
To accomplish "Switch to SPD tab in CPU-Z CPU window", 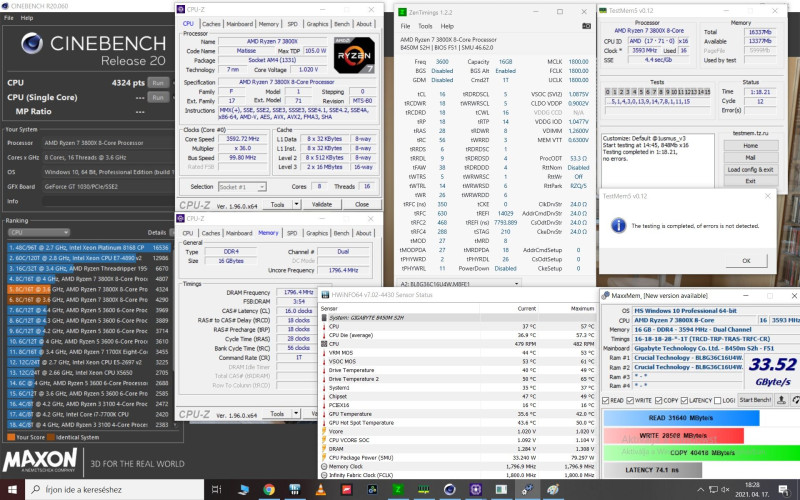I will pos(292,24).
